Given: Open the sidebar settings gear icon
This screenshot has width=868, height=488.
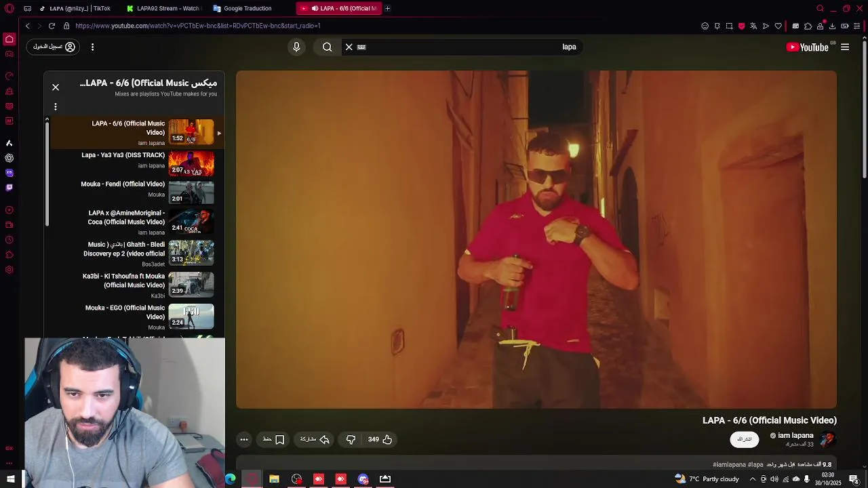Looking at the screenshot, I should 9,270.
